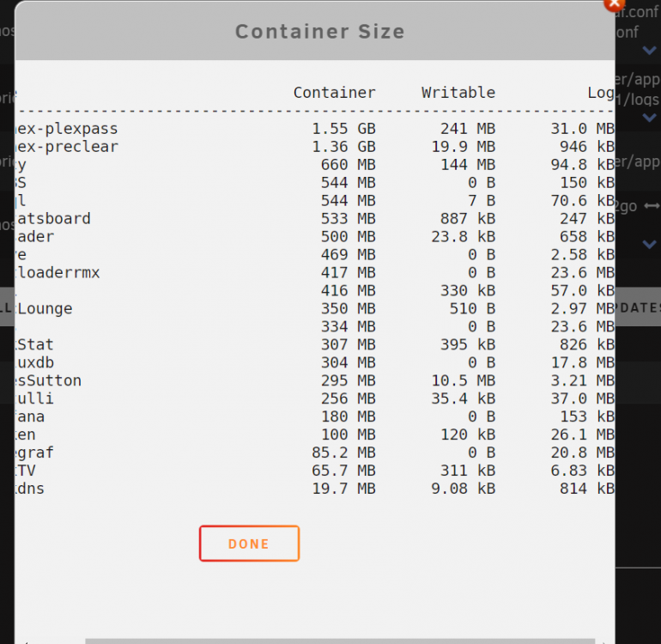The width and height of the screenshot is (661, 644).
Task: Click the '85.2 MB' container size value
Action: (343, 453)
